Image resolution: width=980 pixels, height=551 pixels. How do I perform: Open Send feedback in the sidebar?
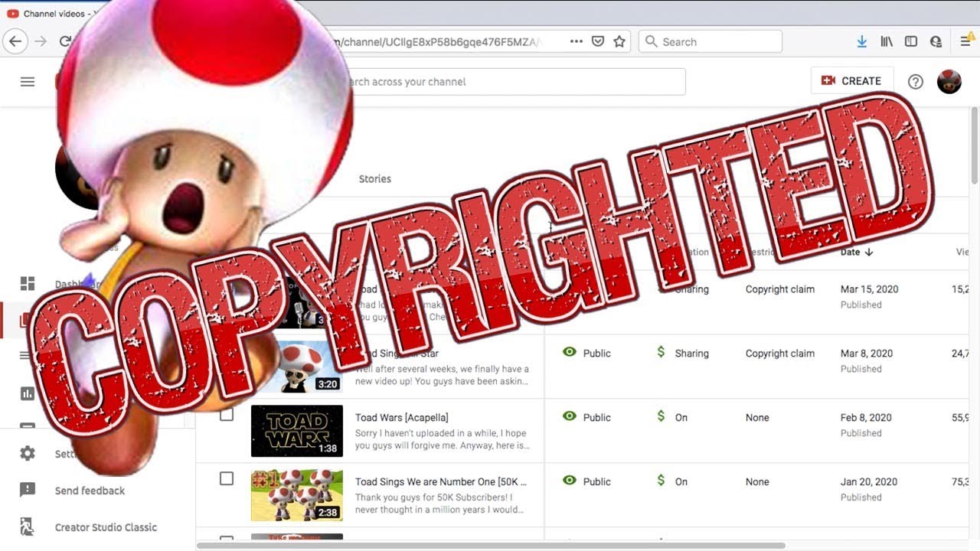pyautogui.click(x=90, y=491)
